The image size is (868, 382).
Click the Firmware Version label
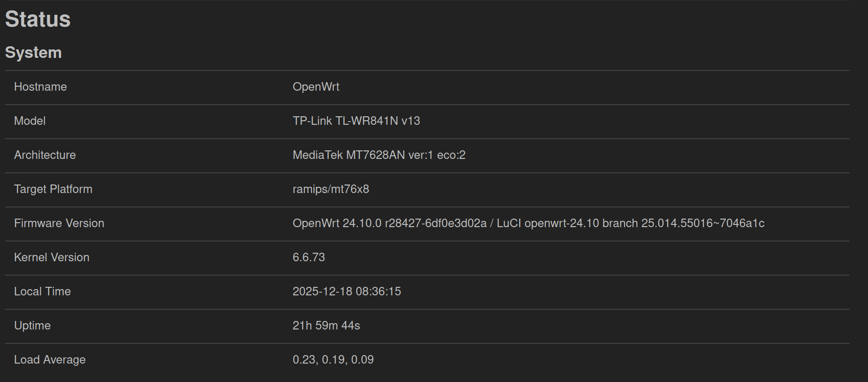59,223
